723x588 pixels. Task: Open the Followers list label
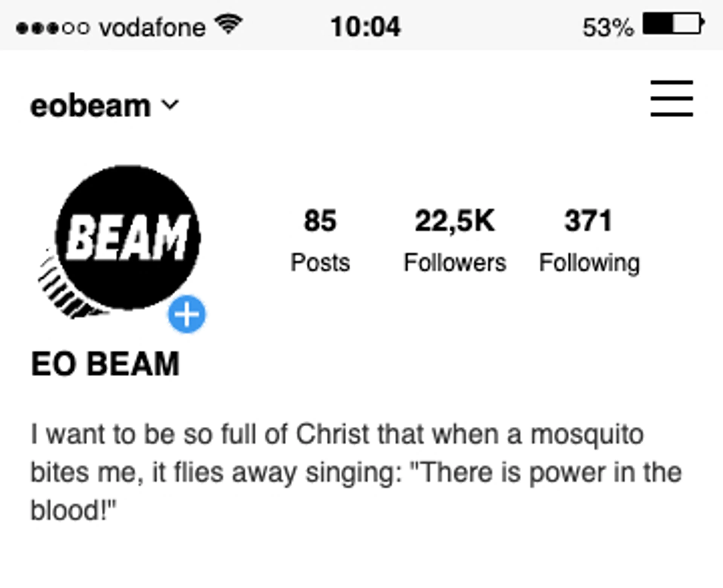pyautogui.click(x=455, y=262)
